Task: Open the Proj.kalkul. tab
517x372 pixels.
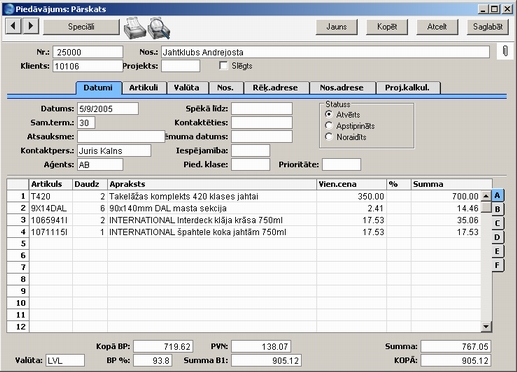Action: (407, 88)
